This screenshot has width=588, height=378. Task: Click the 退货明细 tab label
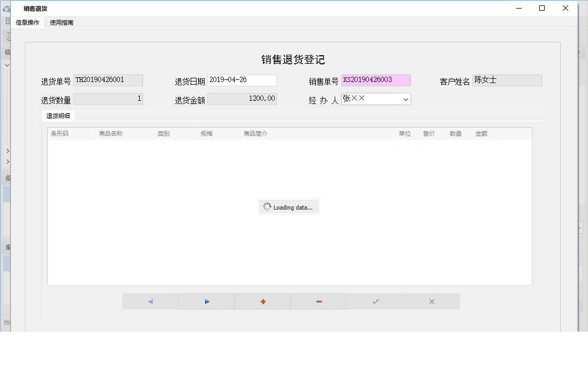pyautogui.click(x=58, y=115)
